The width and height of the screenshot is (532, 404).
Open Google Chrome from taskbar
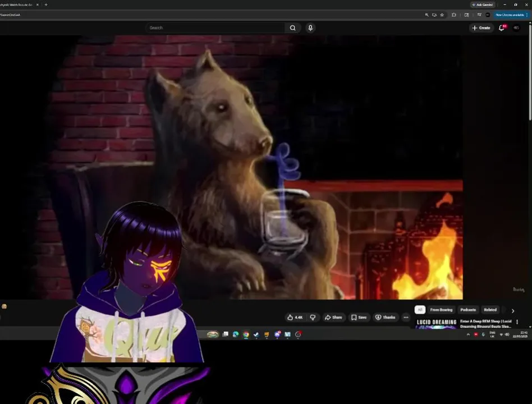point(246,334)
